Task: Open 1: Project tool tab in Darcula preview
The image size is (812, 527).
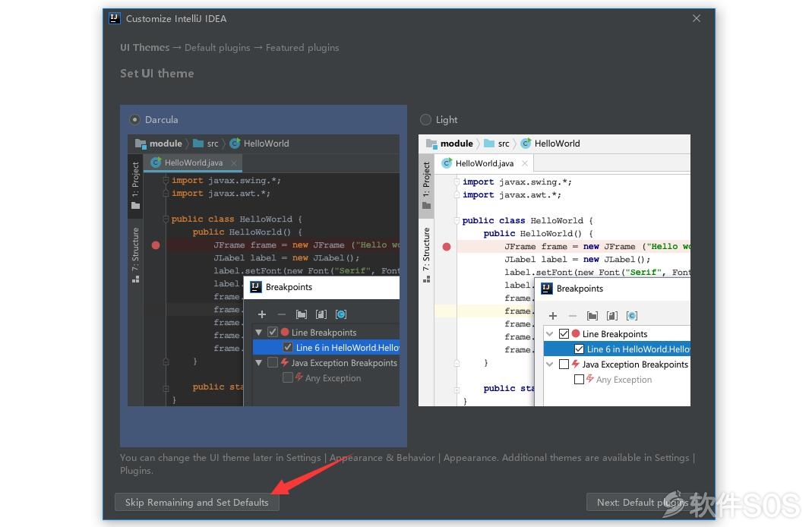Action: tap(136, 185)
